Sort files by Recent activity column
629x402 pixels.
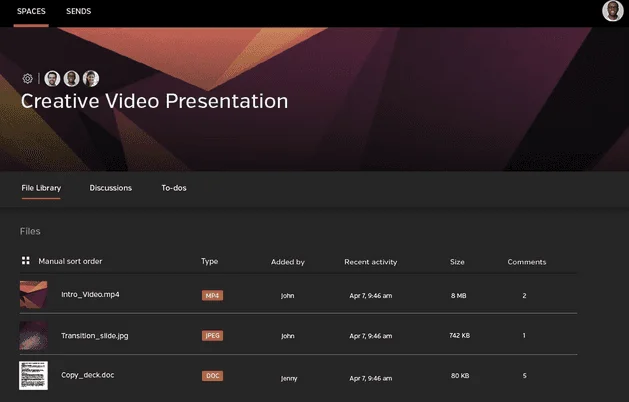coord(371,262)
